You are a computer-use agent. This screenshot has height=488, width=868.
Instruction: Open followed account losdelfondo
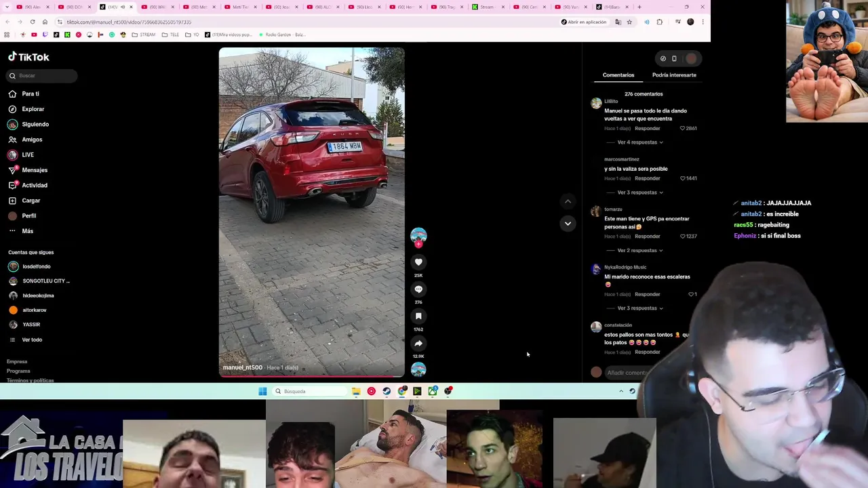click(x=36, y=266)
